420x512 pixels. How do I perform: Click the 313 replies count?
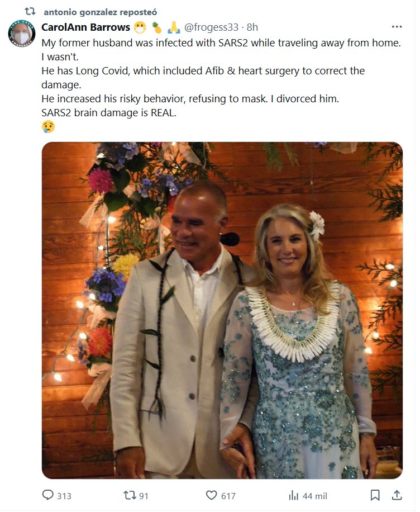[x=64, y=496]
